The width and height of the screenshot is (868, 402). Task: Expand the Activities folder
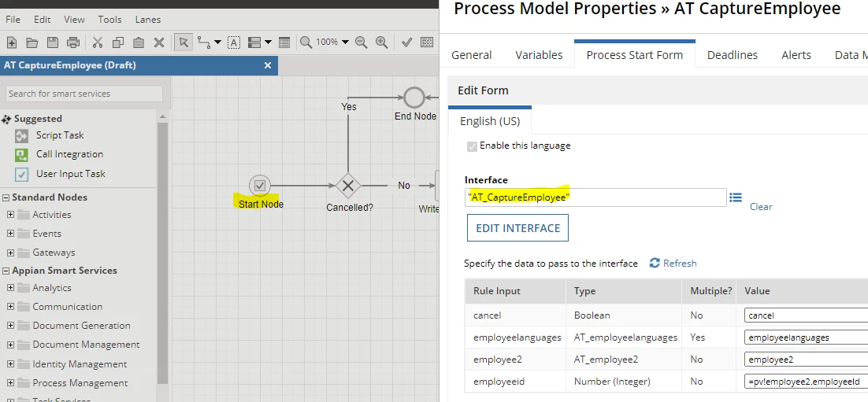10,215
